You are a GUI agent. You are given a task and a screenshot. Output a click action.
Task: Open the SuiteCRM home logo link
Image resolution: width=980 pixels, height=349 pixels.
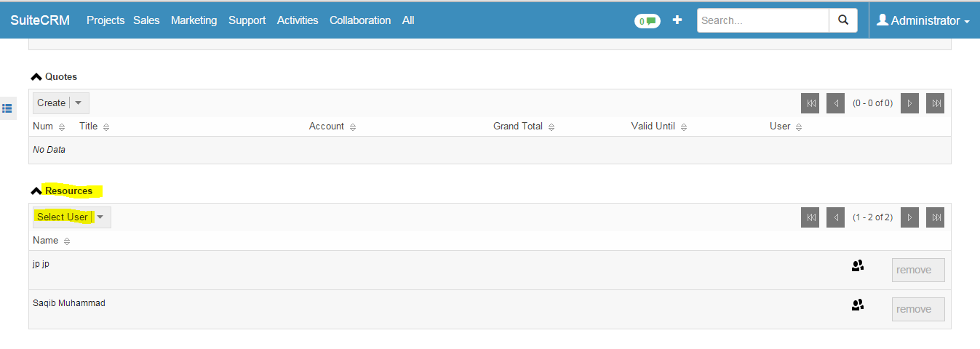(40, 20)
